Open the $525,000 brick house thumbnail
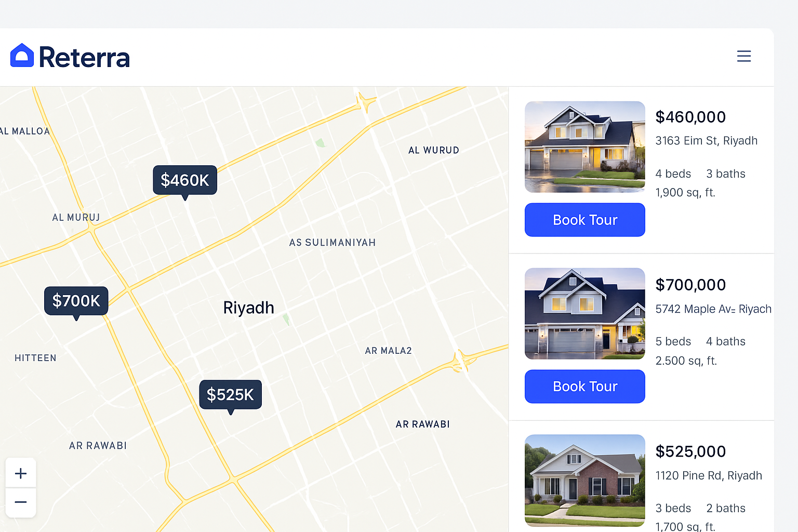Screen dimensions: 798x532 tap(585, 481)
